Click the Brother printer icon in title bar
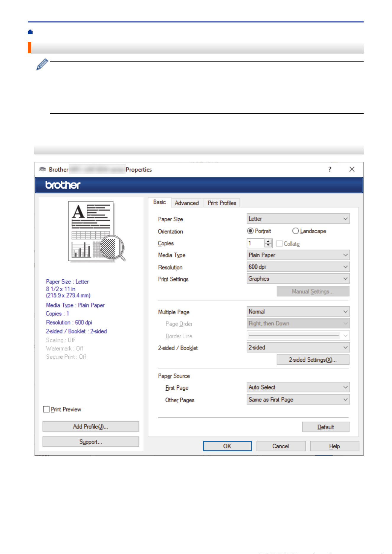The image size is (392, 554). point(42,169)
